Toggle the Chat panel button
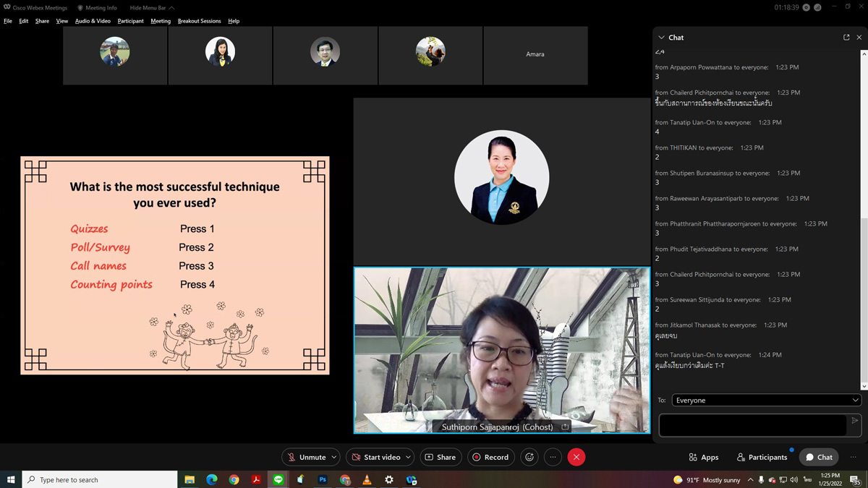This screenshot has height=488, width=868. (819, 457)
